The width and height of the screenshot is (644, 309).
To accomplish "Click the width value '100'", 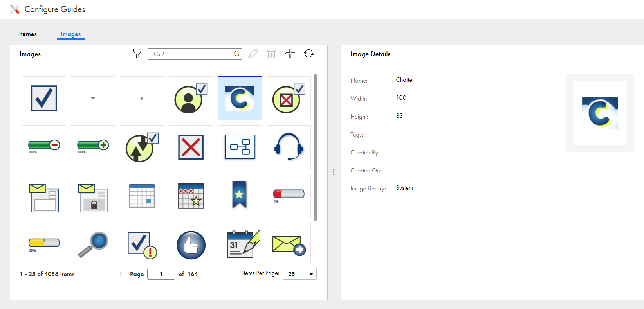I will point(401,98).
